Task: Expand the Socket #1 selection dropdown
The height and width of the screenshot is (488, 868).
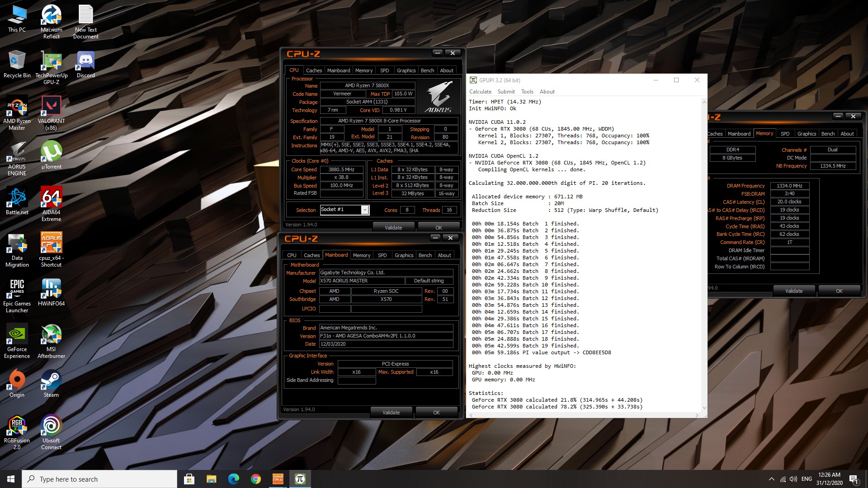Action: pyautogui.click(x=365, y=210)
